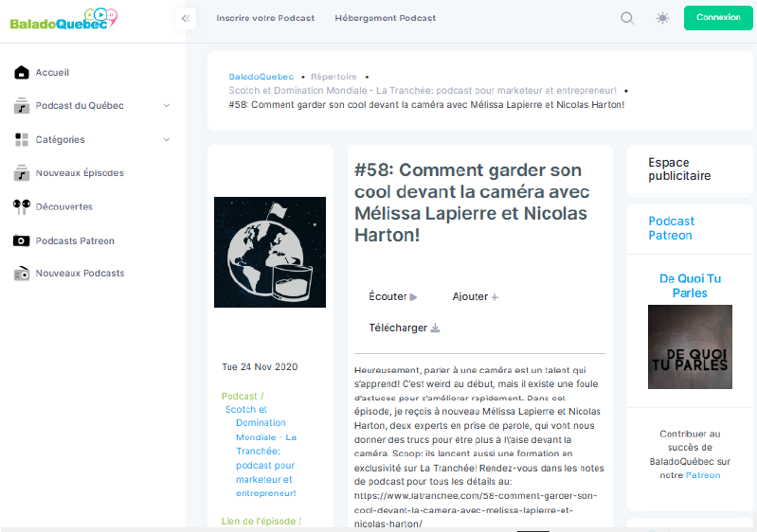This screenshot has width=757, height=532.
Task: Click the Podcast Patreon heading link
Action: pos(671,228)
